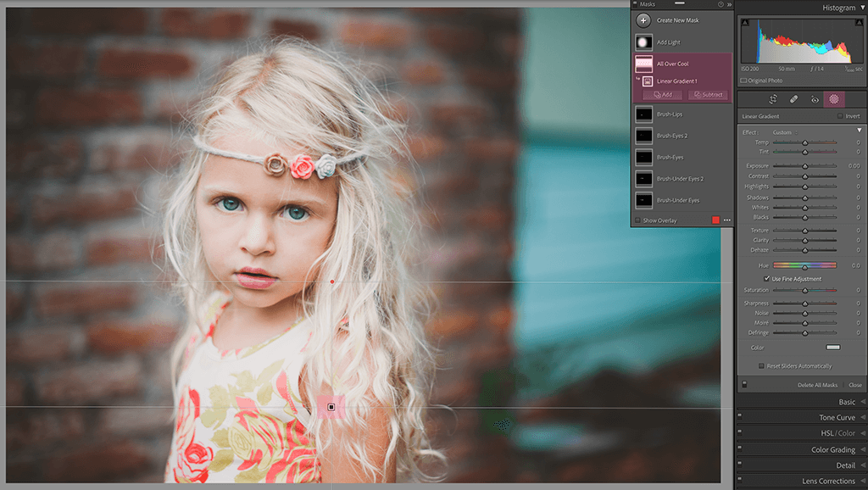Toggle the Show Overlay checkbox
Viewport: 868px width, 490px height.
[x=638, y=220]
